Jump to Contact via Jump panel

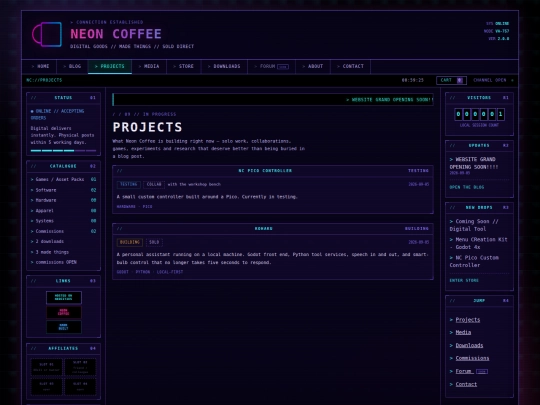coord(466,384)
